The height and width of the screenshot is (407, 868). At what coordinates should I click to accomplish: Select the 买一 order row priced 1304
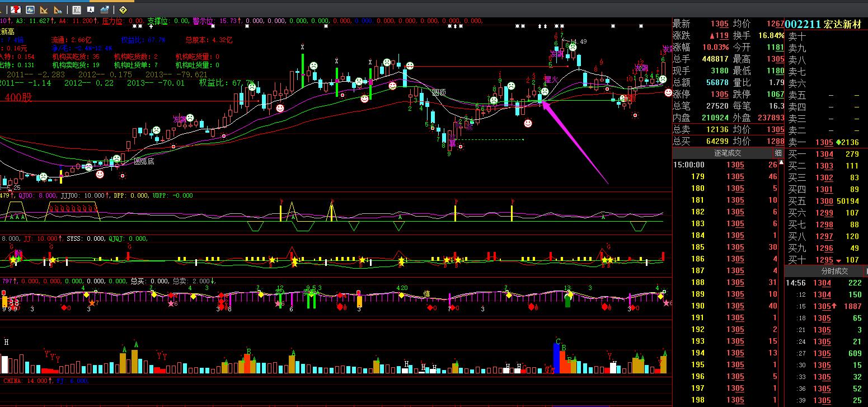point(826,154)
